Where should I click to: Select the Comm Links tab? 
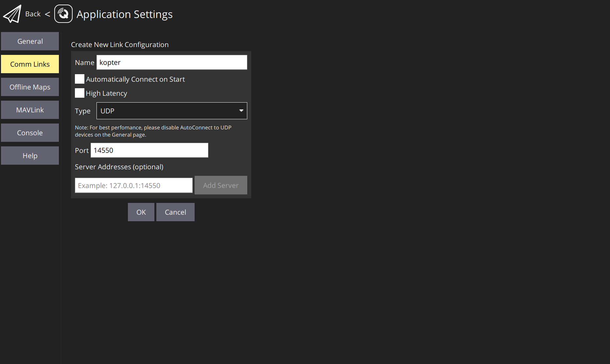tap(30, 64)
